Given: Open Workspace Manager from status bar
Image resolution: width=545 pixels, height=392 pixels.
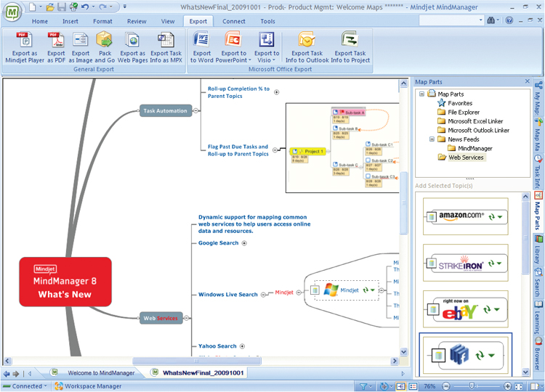Looking at the screenshot, I should click(89, 386).
